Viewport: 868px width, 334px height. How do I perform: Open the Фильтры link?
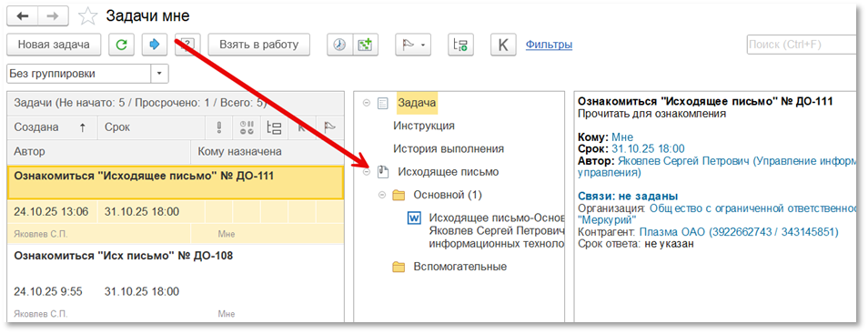(x=549, y=45)
